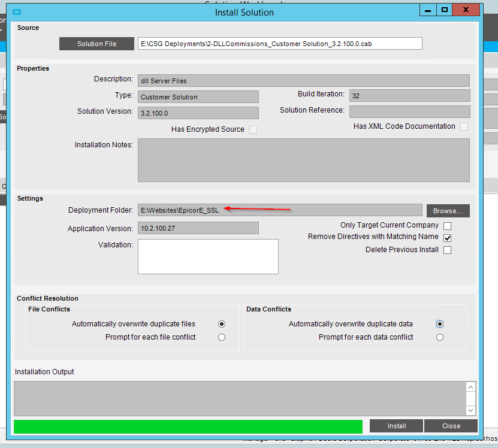Viewport: 498px width, 448px height.
Task: Check the Delete Previous Install option
Action: pyautogui.click(x=447, y=250)
